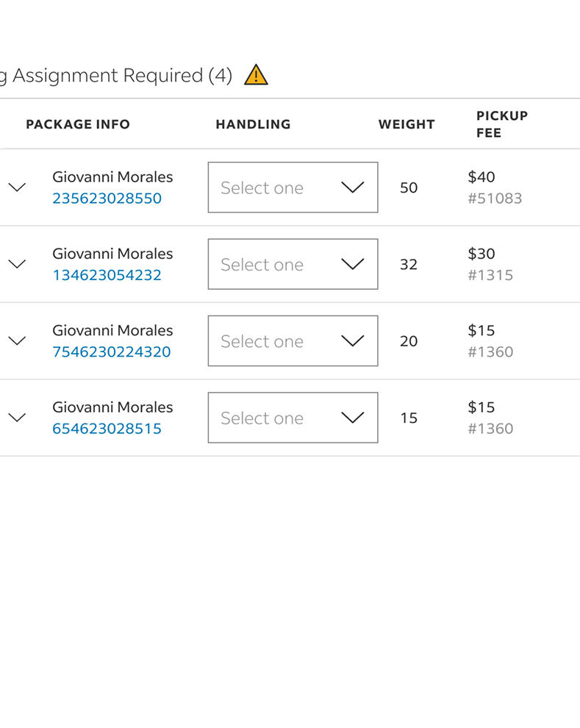Click the #1315 pickup fee reference
The image size is (580, 728).
point(490,275)
